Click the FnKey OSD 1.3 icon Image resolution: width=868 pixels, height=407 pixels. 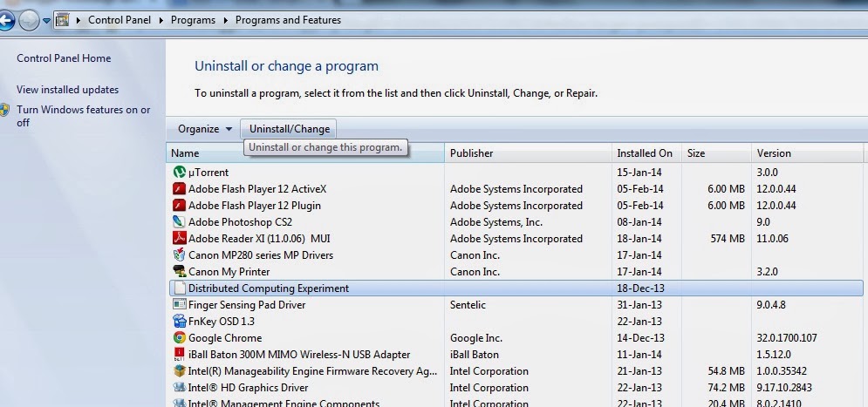pos(180,322)
